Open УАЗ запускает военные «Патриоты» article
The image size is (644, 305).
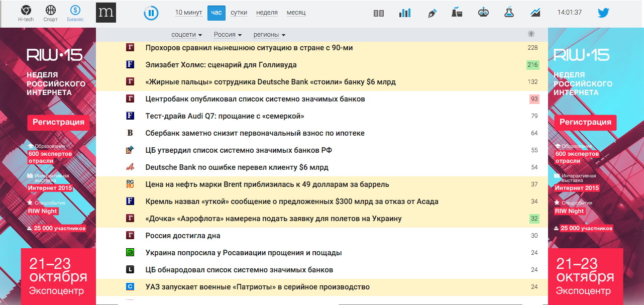point(258,287)
